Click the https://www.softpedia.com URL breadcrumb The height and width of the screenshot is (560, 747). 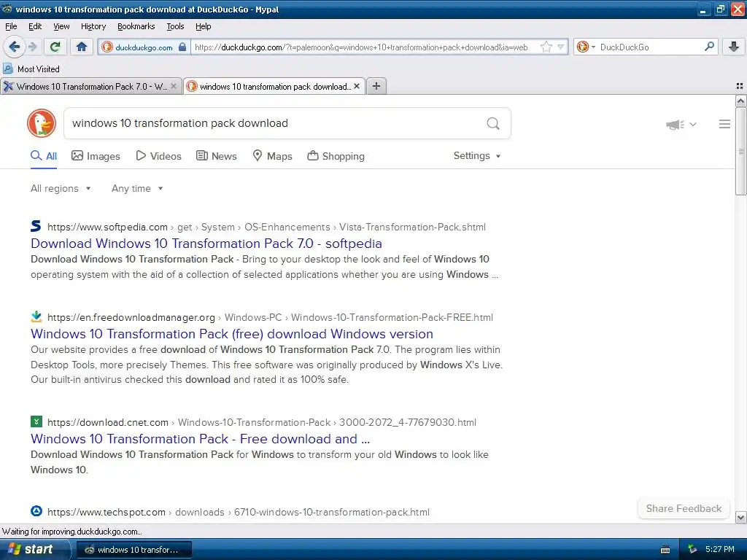108,227
